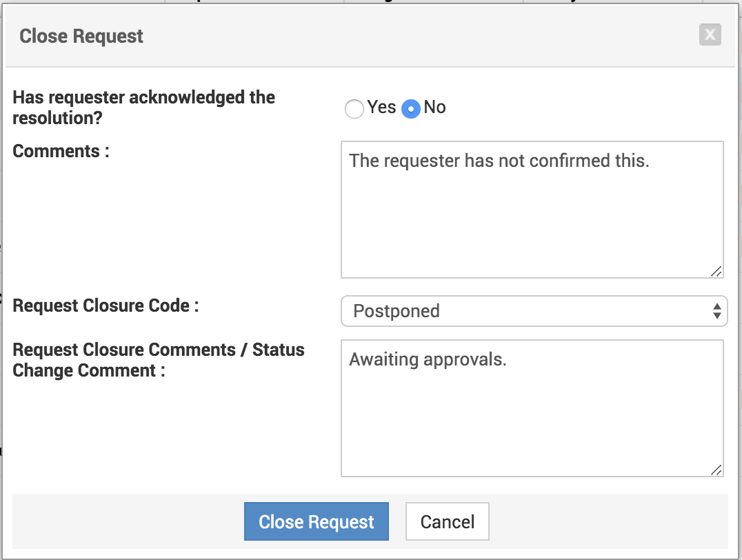
Task: Select the No radio button
Action: (411, 109)
